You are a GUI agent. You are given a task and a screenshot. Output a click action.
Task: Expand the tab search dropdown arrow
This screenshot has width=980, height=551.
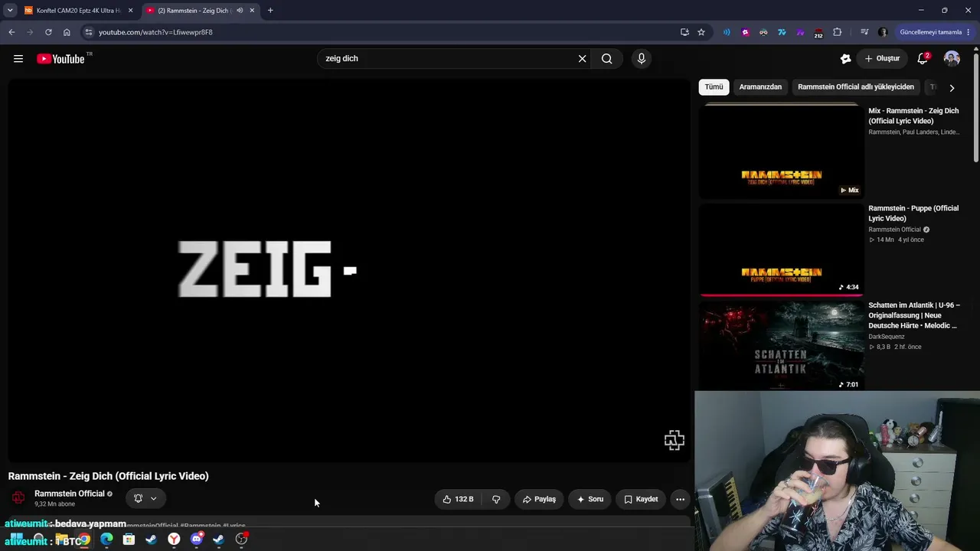click(x=9, y=11)
